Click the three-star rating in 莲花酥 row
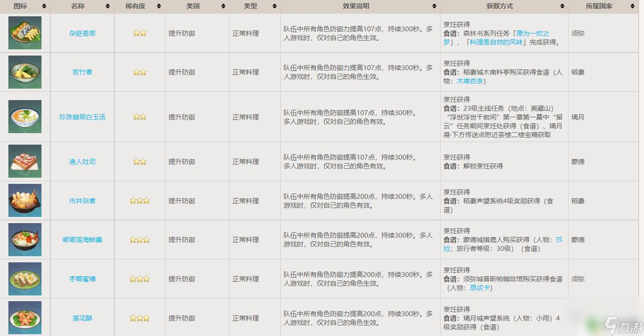 coord(140,318)
